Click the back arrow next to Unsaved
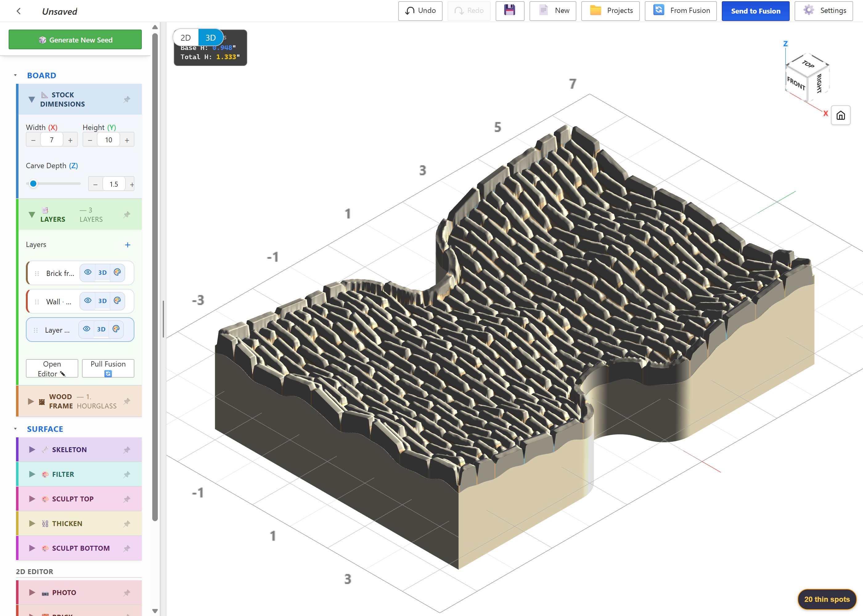The width and height of the screenshot is (863, 616). (x=18, y=11)
